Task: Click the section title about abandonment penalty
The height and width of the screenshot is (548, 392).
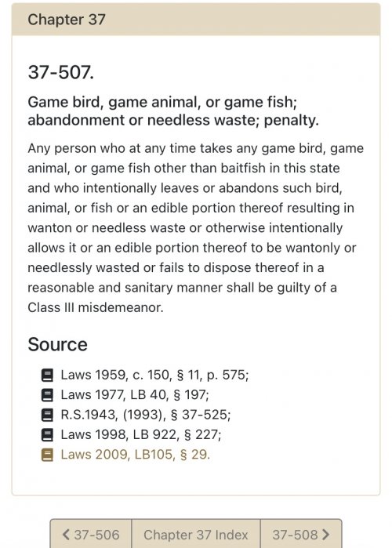Action: tap(173, 111)
